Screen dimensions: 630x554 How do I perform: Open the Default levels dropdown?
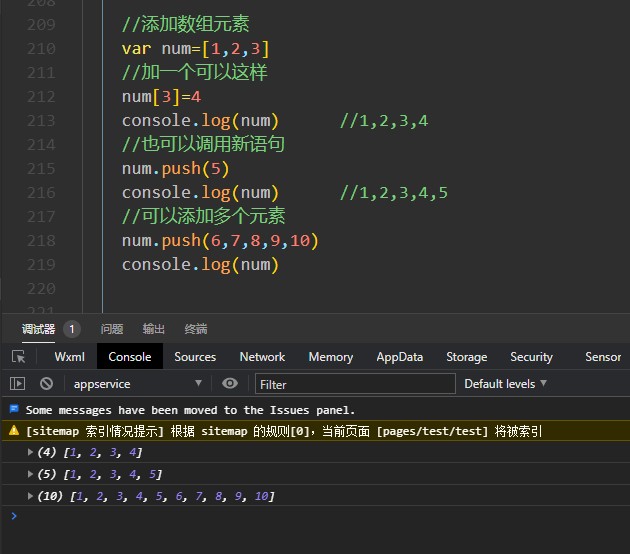pos(505,384)
